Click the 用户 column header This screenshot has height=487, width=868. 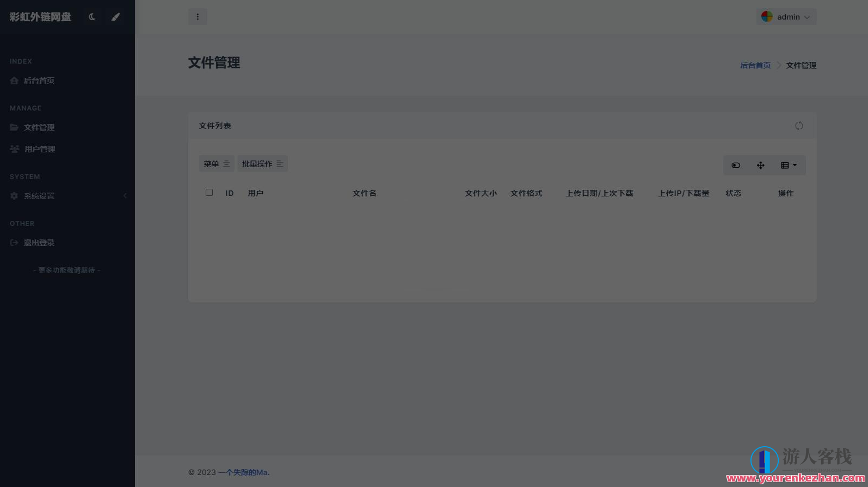[256, 193]
